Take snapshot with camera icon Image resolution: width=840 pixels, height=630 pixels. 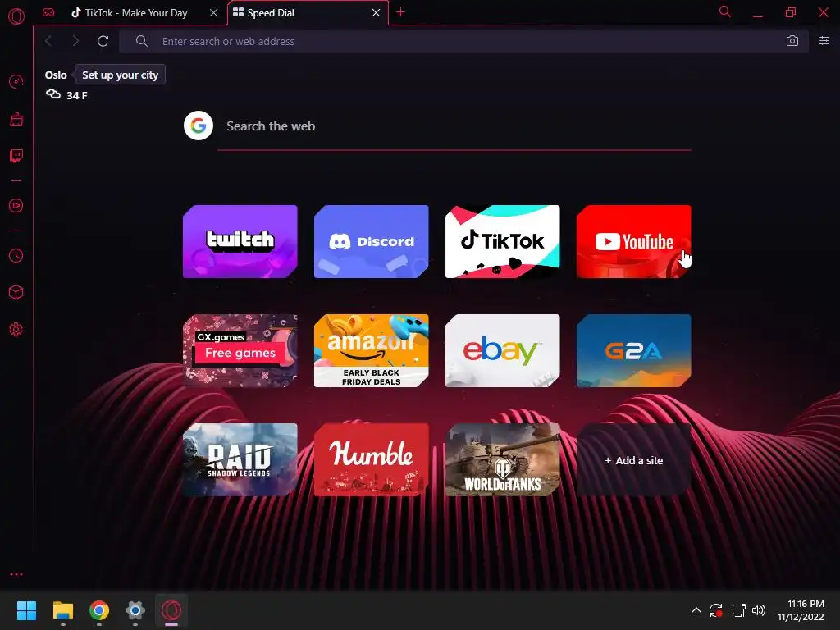[x=792, y=41]
